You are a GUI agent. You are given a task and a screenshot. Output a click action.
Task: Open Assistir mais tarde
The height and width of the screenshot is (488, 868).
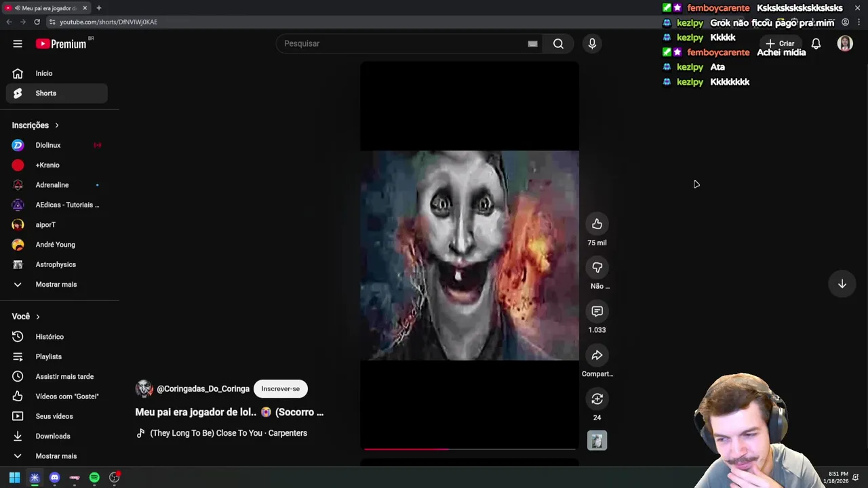[x=57, y=376]
